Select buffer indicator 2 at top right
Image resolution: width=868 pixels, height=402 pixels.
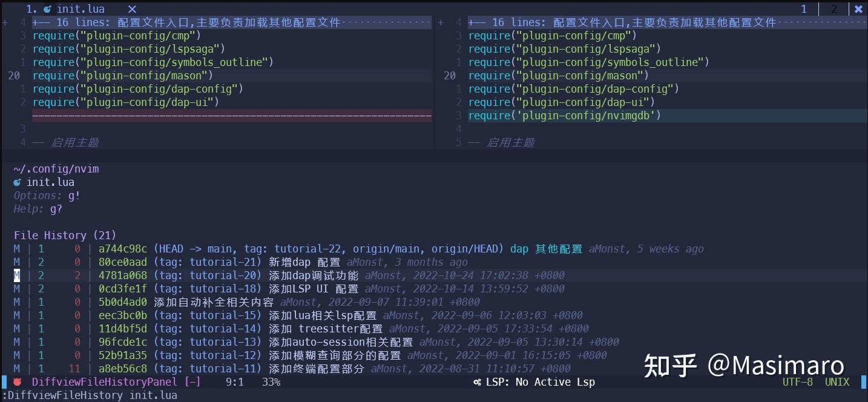click(x=833, y=8)
